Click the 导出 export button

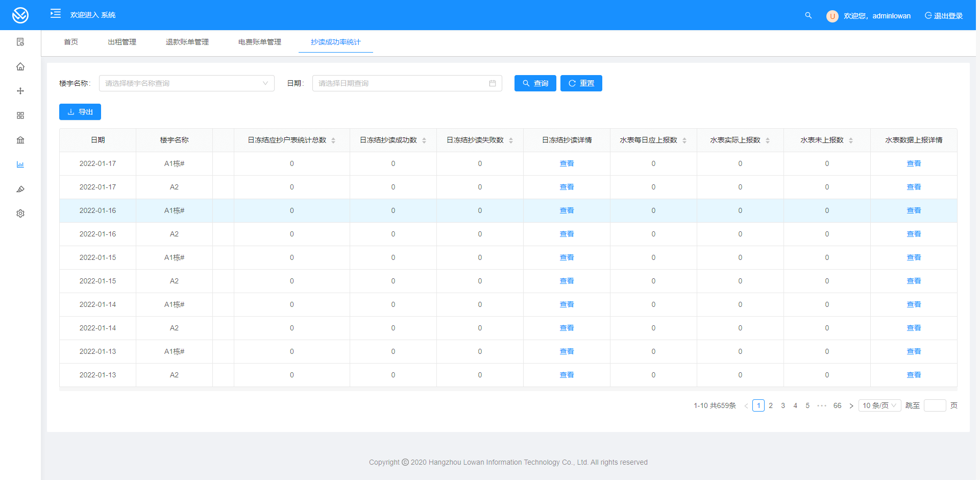point(80,112)
